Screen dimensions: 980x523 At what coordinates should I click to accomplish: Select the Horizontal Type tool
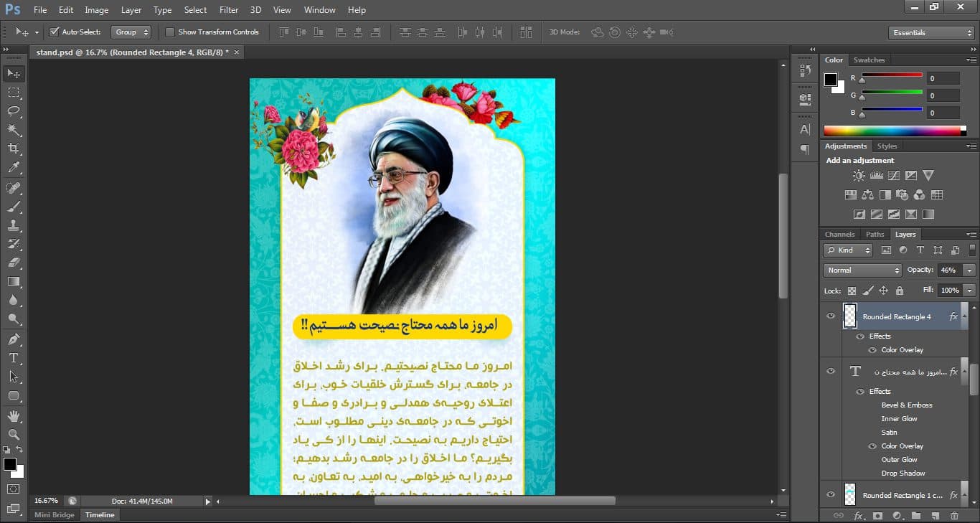[x=14, y=357]
